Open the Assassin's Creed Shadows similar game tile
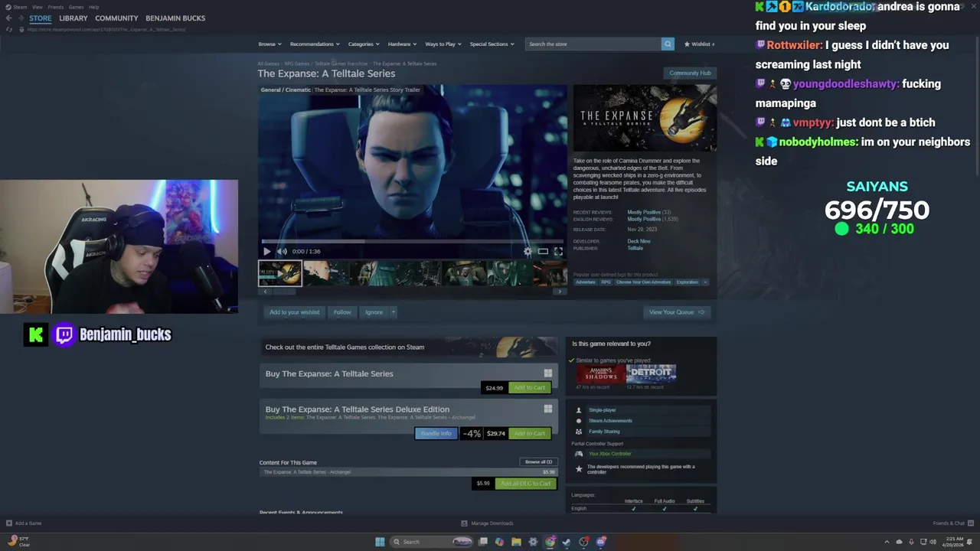 coord(601,373)
